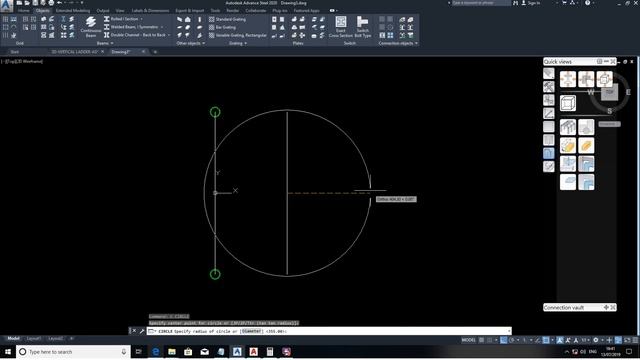
Task: Open Windows notification center icon
Action: click(x=629, y=351)
